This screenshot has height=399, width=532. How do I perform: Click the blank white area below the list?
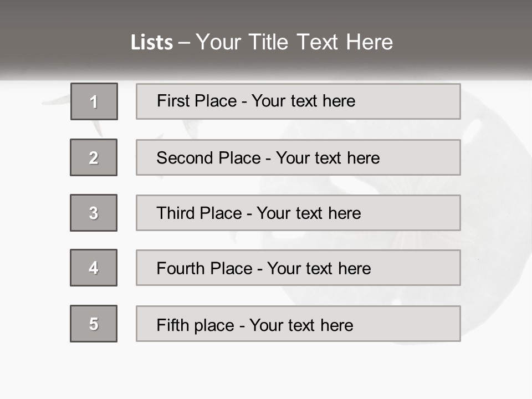tap(266, 371)
